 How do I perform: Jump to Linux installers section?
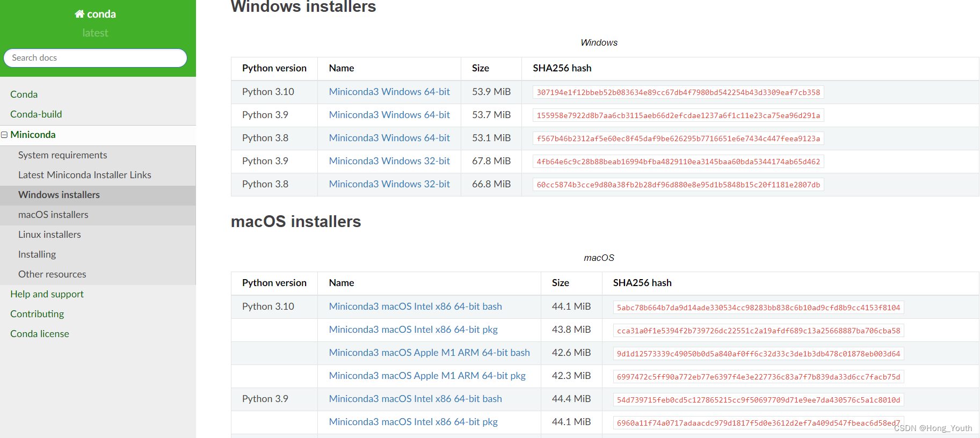(49, 235)
